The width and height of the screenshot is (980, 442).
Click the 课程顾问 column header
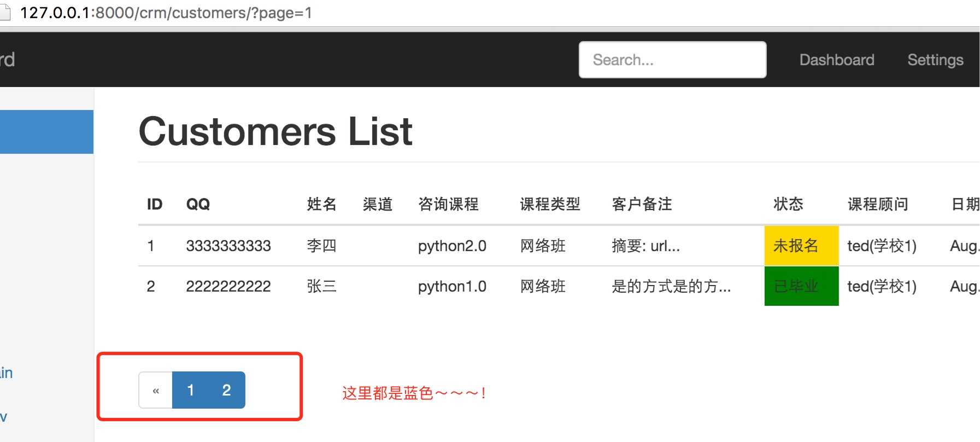[x=878, y=204]
